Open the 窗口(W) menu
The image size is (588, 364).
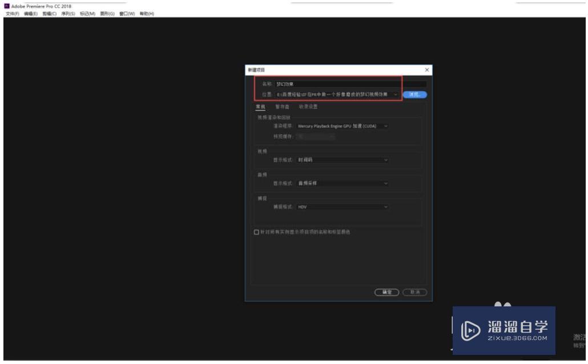point(127,14)
